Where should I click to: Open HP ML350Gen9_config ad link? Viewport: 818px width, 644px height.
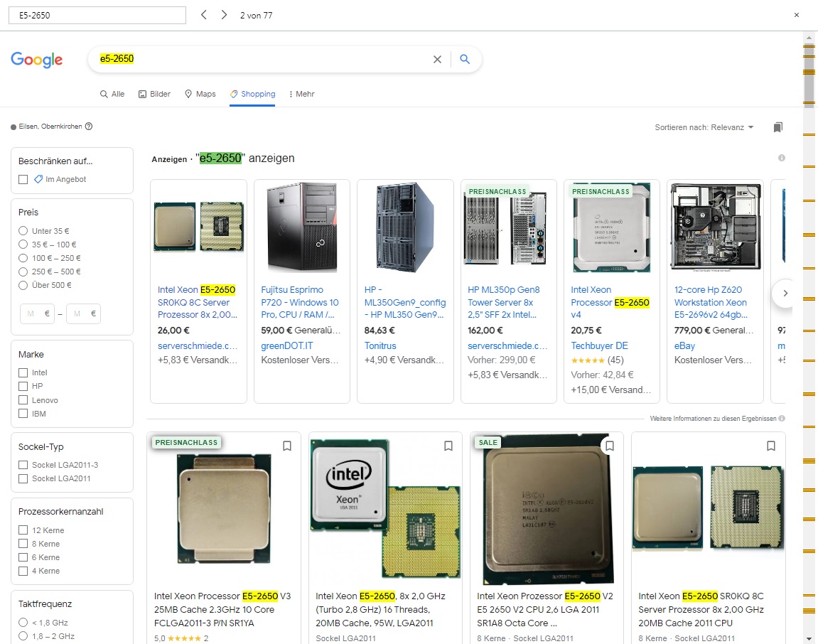(x=405, y=302)
